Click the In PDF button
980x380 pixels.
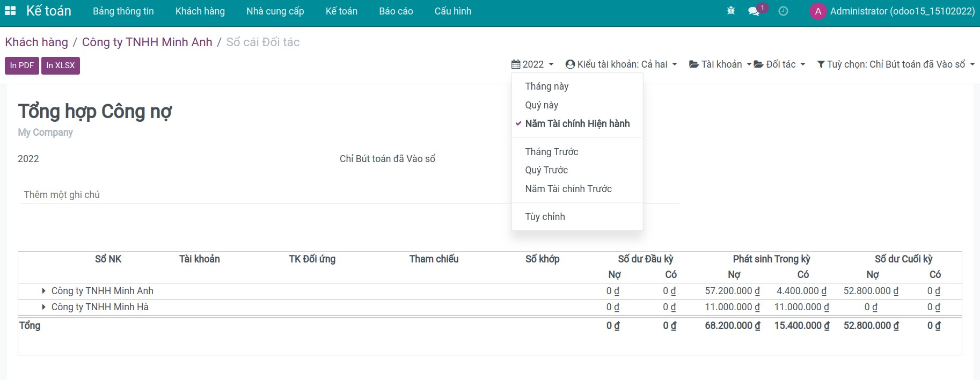(x=22, y=65)
